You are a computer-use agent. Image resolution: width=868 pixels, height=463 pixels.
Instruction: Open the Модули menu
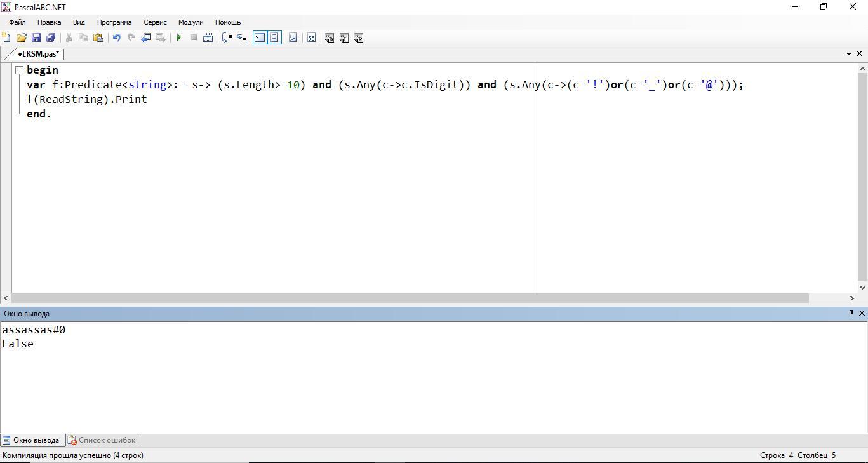tap(191, 22)
